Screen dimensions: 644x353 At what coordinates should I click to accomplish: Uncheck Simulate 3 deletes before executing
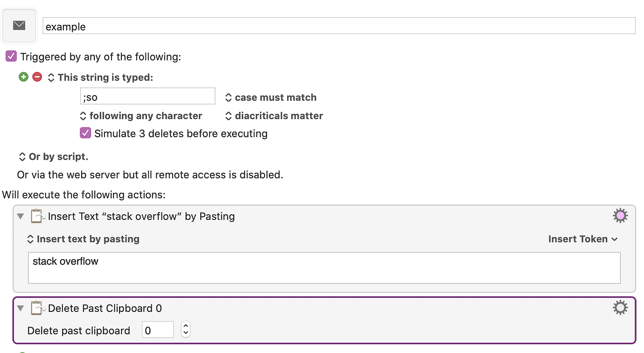coord(85,133)
